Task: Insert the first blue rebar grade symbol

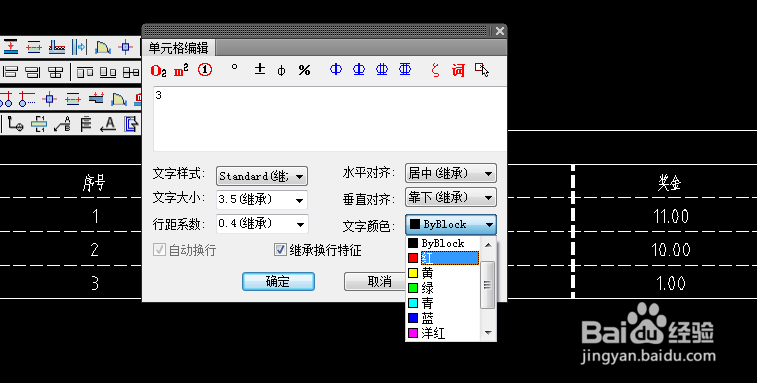Action: pos(336,70)
